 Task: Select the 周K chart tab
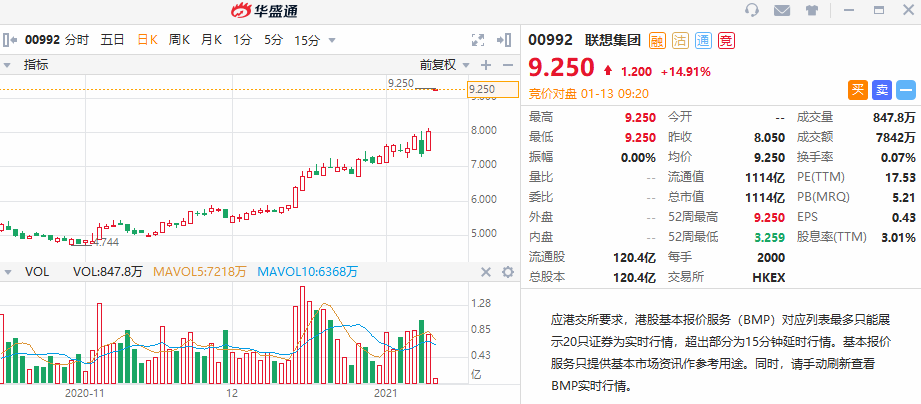[x=179, y=40]
